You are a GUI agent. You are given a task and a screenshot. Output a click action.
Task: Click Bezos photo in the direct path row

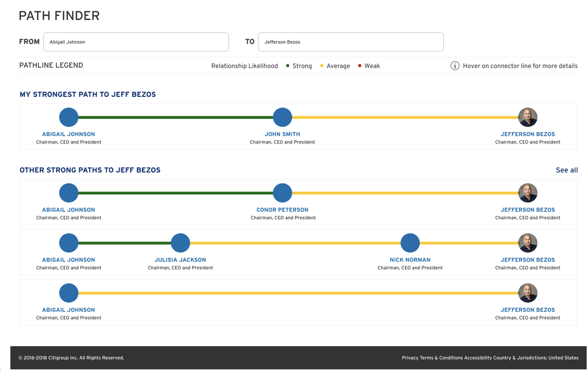[528, 293]
